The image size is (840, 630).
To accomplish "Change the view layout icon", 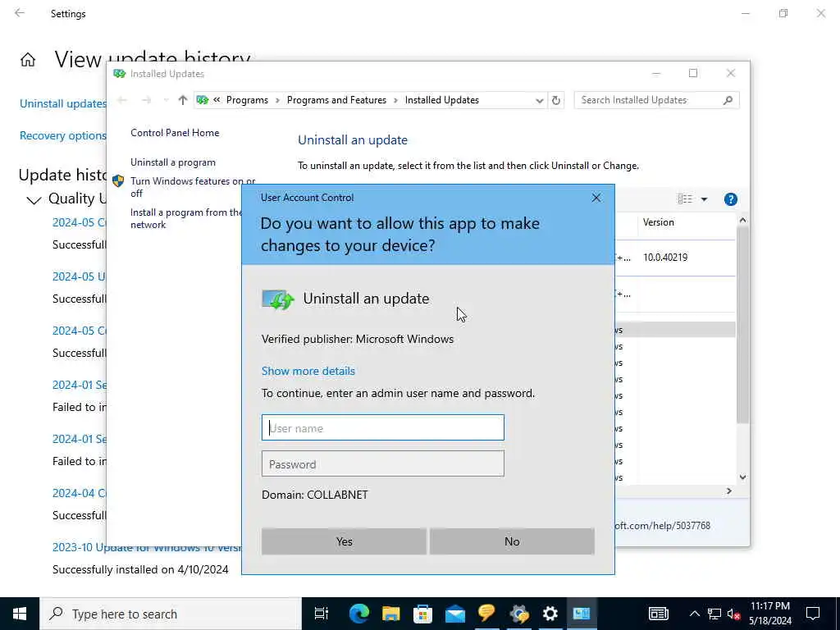I will tap(685, 199).
